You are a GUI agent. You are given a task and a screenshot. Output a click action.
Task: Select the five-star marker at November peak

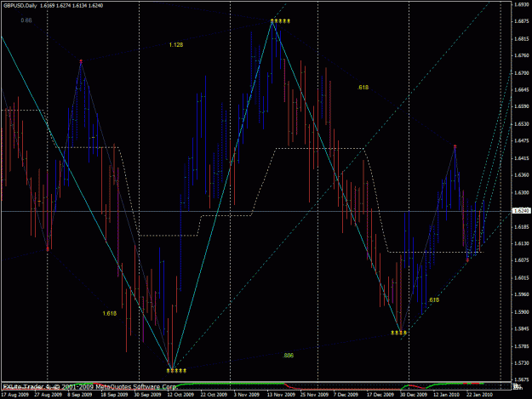tap(280, 21)
